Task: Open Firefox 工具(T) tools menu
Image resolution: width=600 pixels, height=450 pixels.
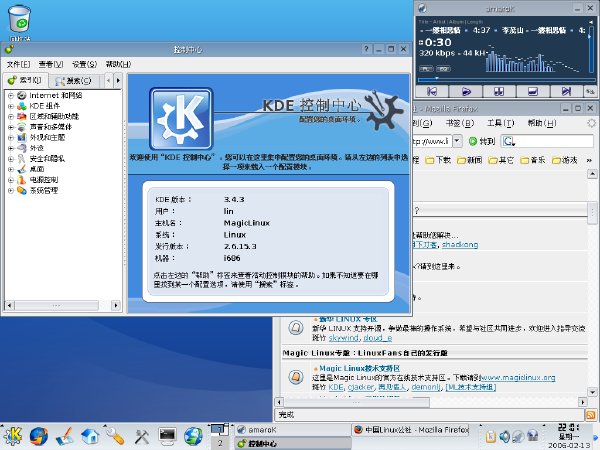Action: pos(501,123)
